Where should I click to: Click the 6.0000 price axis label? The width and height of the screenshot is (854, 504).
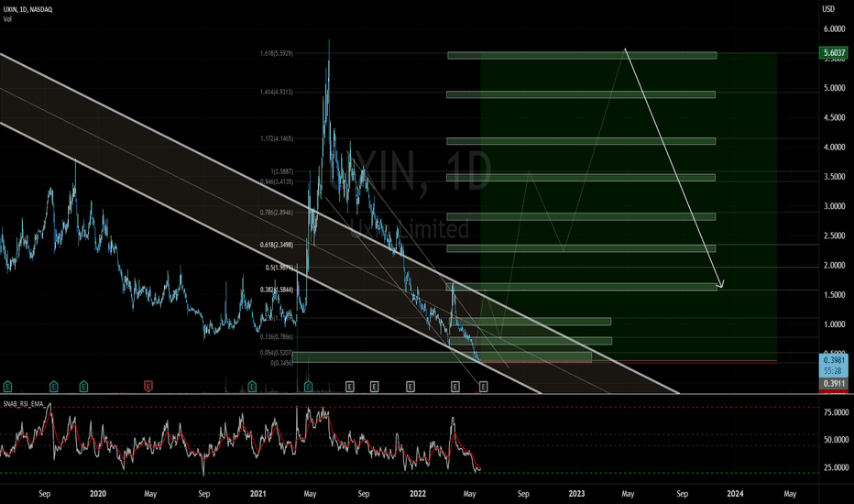tap(834, 29)
